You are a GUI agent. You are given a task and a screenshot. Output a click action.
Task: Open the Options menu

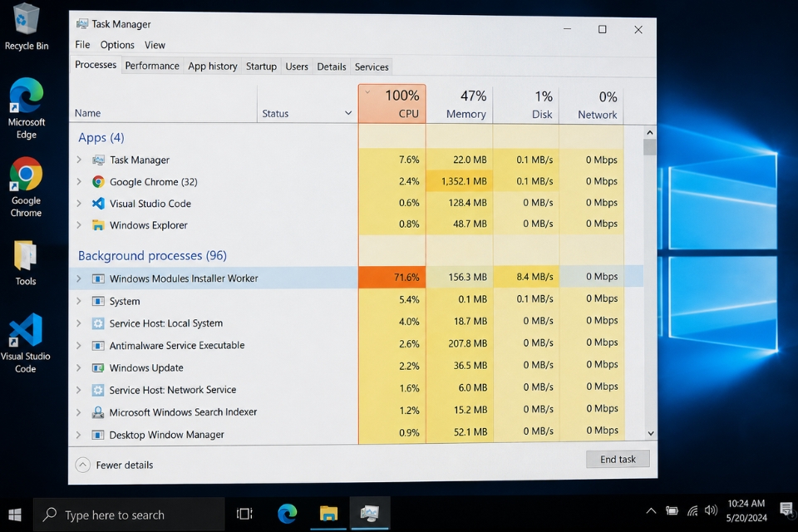pos(117,45)
